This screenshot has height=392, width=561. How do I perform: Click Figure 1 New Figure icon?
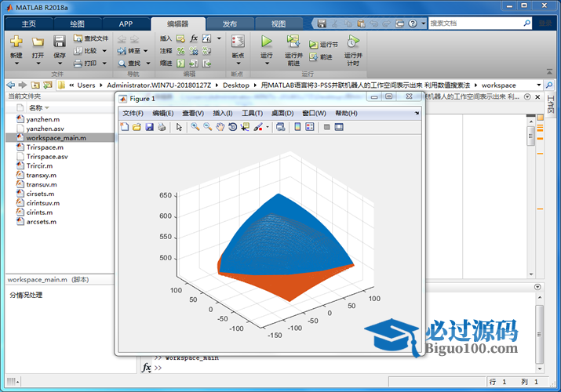click(x=125, y=127)
